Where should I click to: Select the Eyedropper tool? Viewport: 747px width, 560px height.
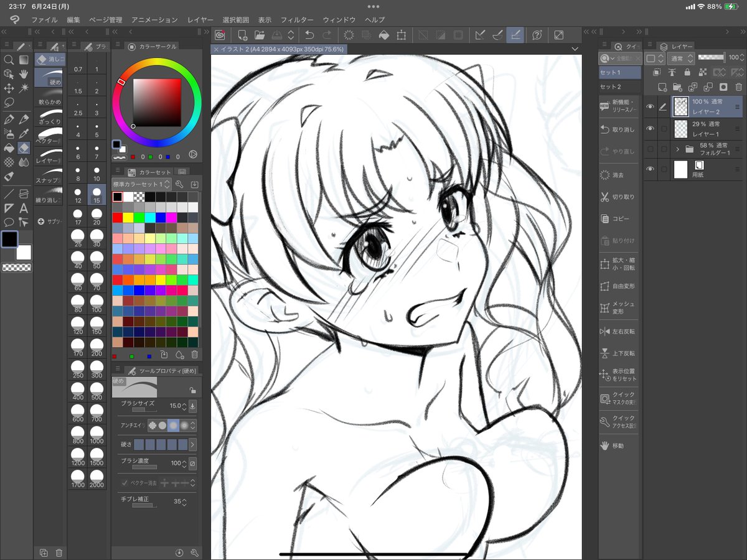(24, 134)
